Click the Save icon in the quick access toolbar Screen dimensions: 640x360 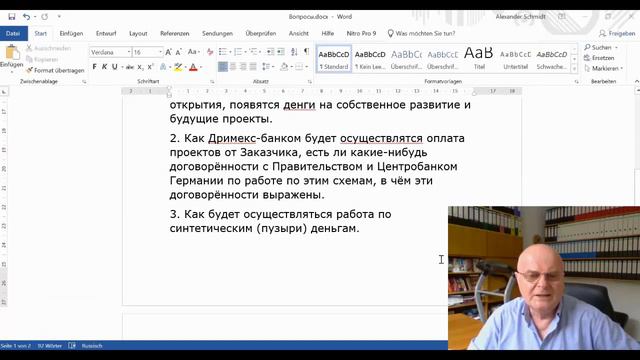click(12, 17)
